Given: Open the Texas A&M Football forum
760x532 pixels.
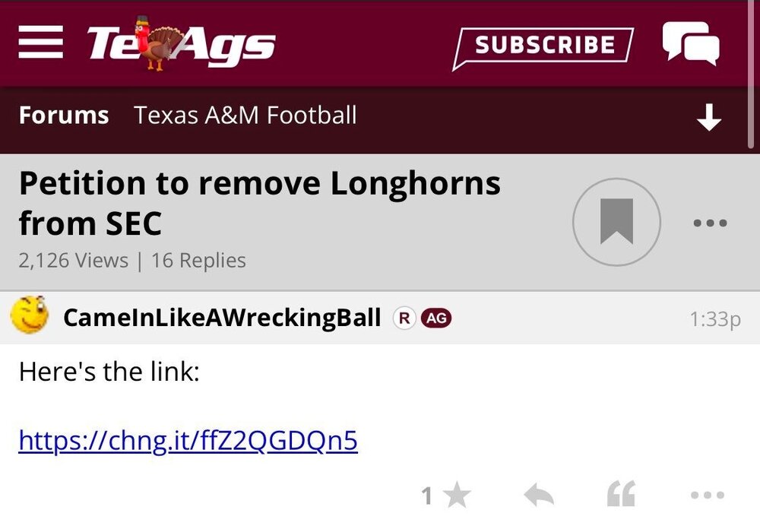Looking at the screenshot, I should 245,116.
